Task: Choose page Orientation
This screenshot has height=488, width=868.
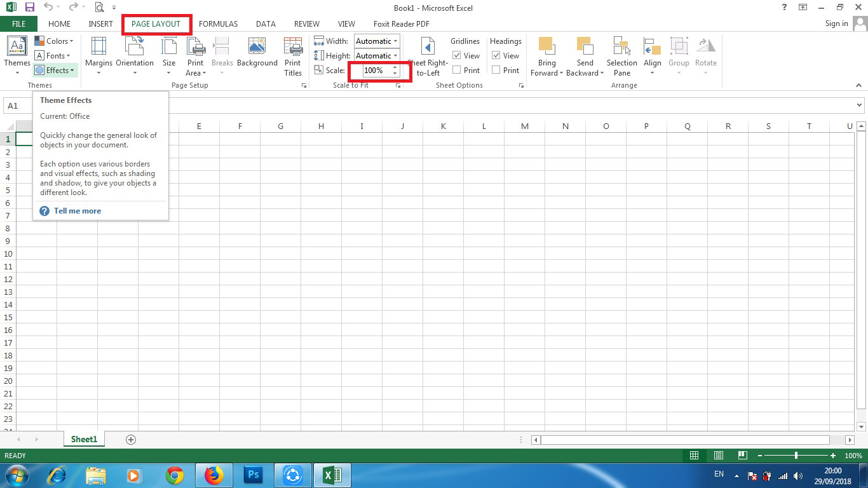Action: (x=135, y=56)
